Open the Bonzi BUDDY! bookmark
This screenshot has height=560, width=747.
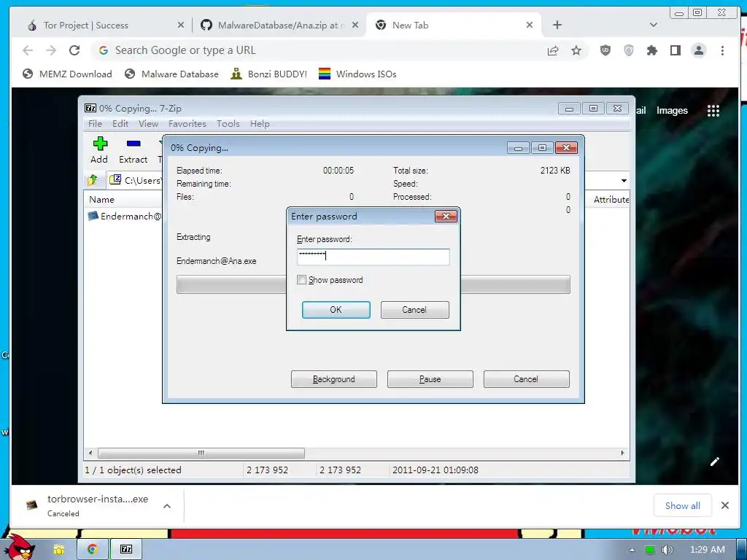click(x=269, y=74)
